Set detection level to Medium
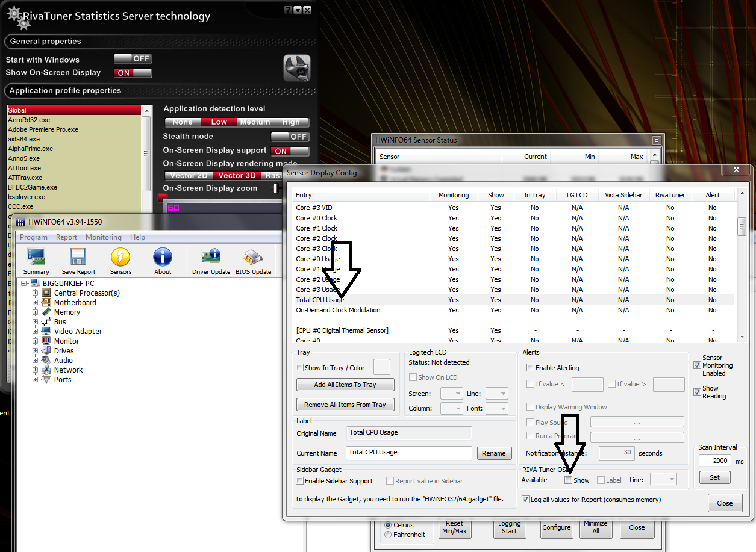The image size is (756, 552). tap(255, 122)
